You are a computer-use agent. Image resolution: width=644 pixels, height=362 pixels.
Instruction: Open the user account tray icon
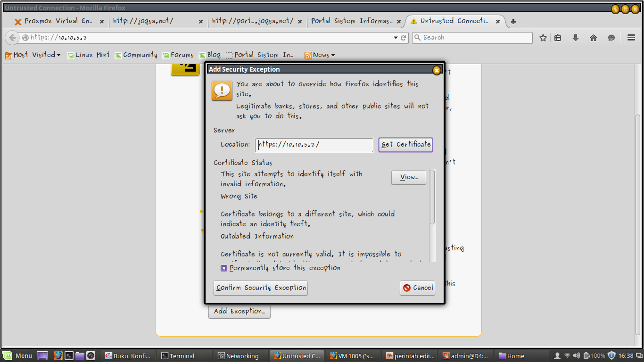tap(557, 356)
